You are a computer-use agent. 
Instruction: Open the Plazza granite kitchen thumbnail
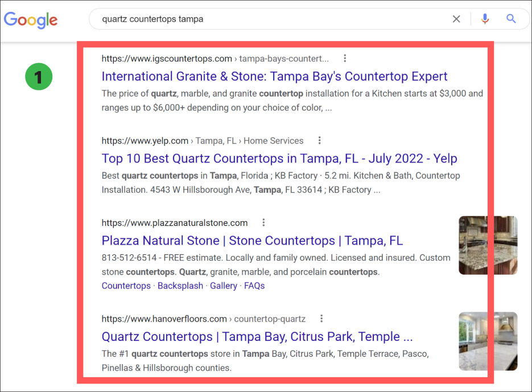click(x=488, y=245)
